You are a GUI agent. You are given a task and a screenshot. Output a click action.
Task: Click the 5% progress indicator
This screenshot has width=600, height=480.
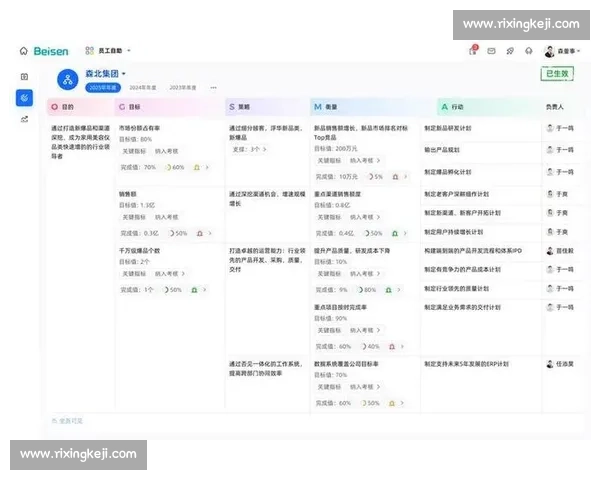tap(375, 176)
